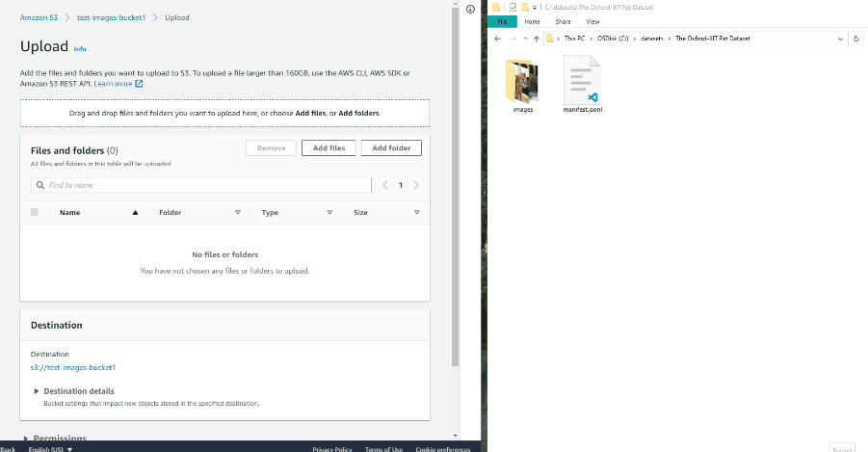The height and width of the screenshot is (452, 868).
Task: Click the Add folder button
Action: [x=391, y=147]
